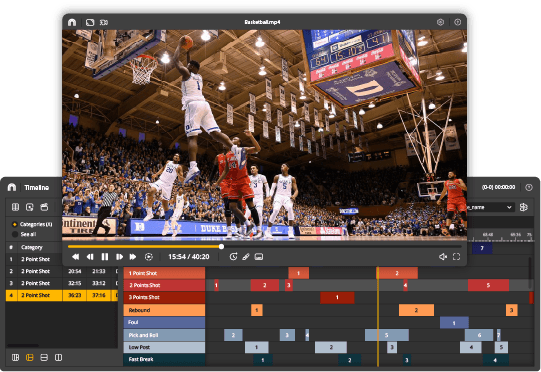Screen dimensions: 541x372
Task: Open the settings gear in the video player header
Action: 440,22
